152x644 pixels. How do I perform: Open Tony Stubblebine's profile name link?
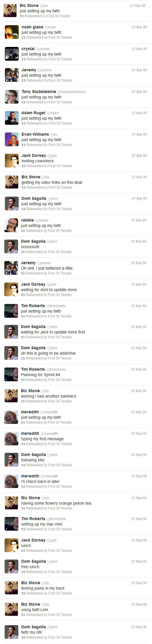(39, 92)
